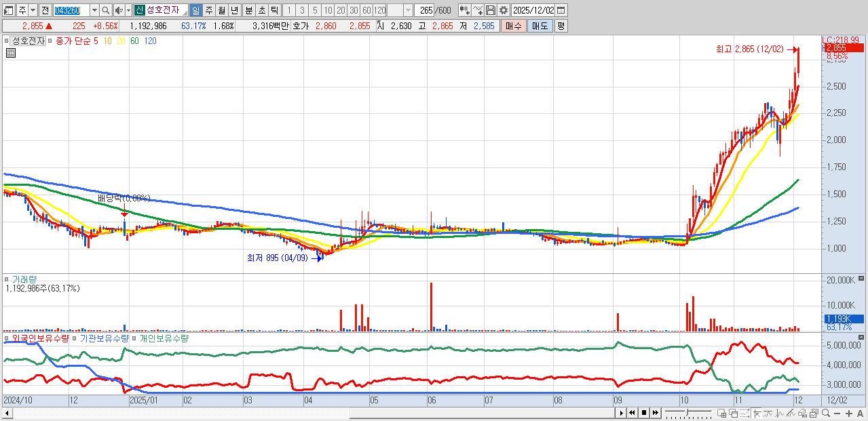Toggle the price legend marker square
Viewport: 868px width, 421px height.
pyautogui.click(x=8, y=41)
